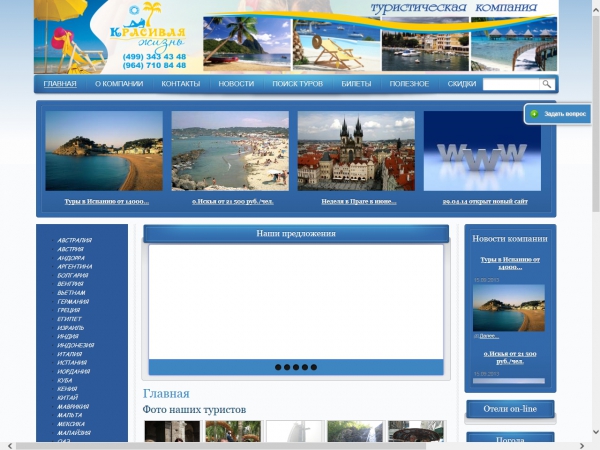The height and width of the screenshot is (450, 600).
Task: Select the third slider dot indicator
Action: pyautogui.click(x=296, y=367)
